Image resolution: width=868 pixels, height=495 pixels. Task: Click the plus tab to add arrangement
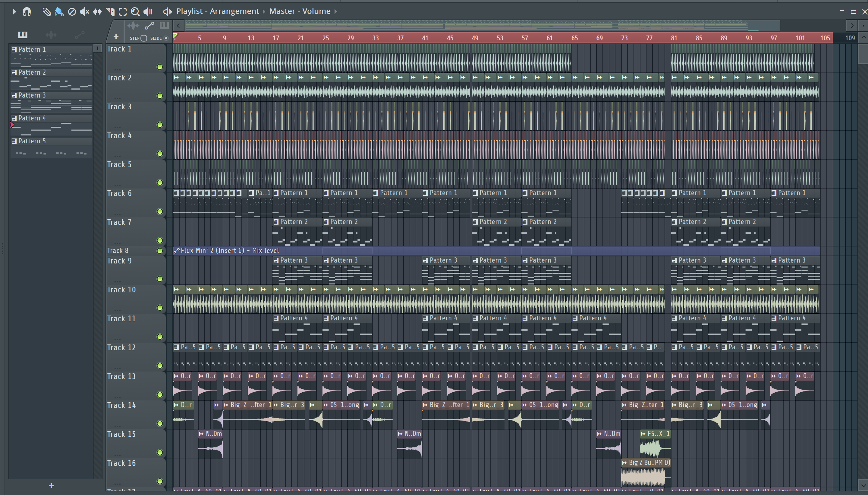pyautogui.click(x=116, y=36)
